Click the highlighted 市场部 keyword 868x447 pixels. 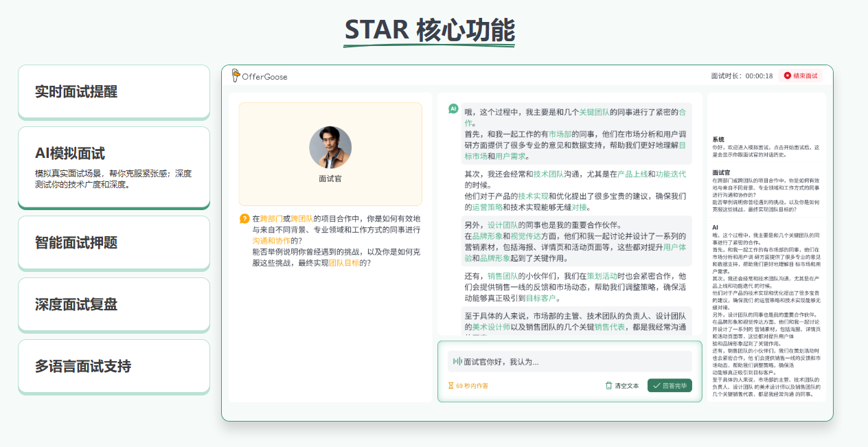pos(560,134)
